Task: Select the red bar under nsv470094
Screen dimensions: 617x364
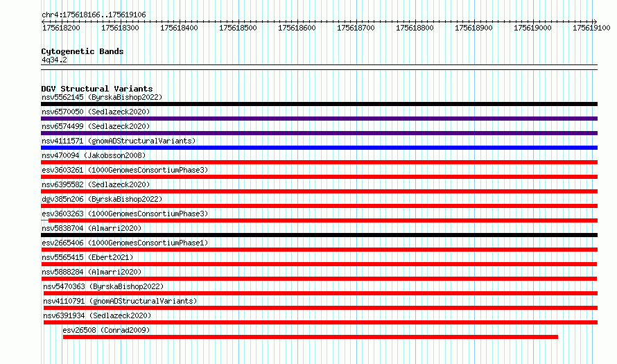Action: coord(319,162)
